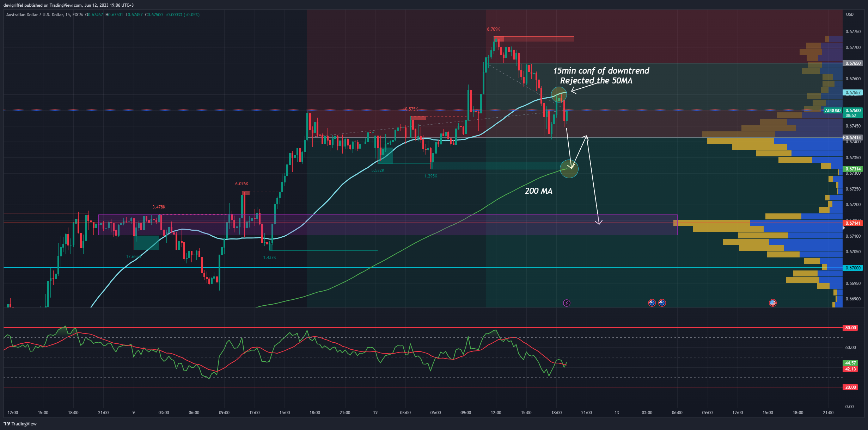Click the 6.709K volume label at the high
The height and width of the screenshot is (430, 868).
coord(493,29)
